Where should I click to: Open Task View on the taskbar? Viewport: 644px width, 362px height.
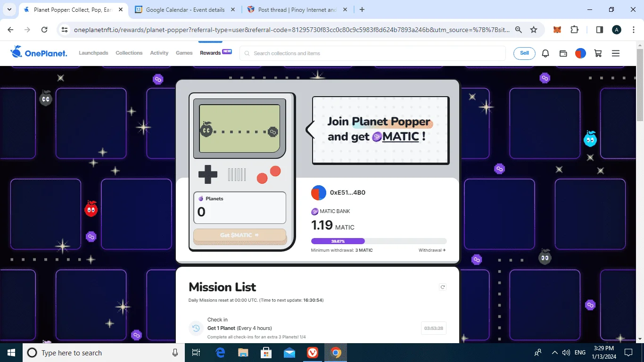pos(197,353)
